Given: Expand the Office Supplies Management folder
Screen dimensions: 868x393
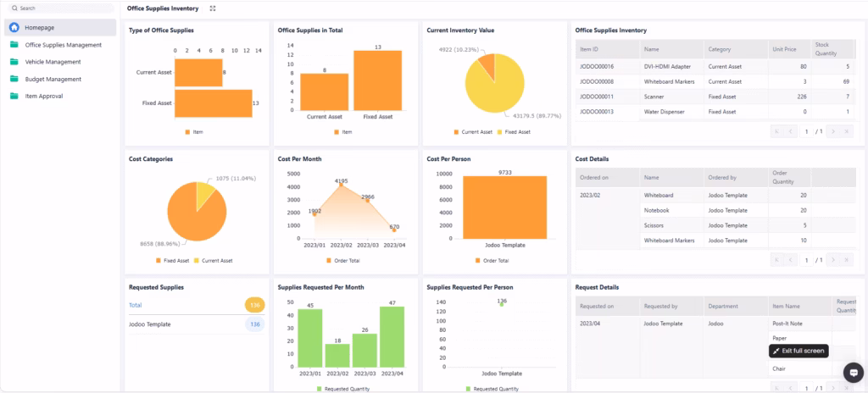Looking at the screenshot, I should click(x=64, y=45).
